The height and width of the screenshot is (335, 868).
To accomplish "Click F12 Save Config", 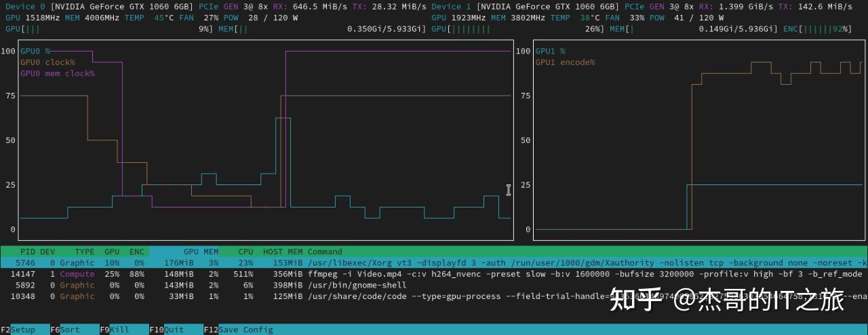I will [239, 330].
